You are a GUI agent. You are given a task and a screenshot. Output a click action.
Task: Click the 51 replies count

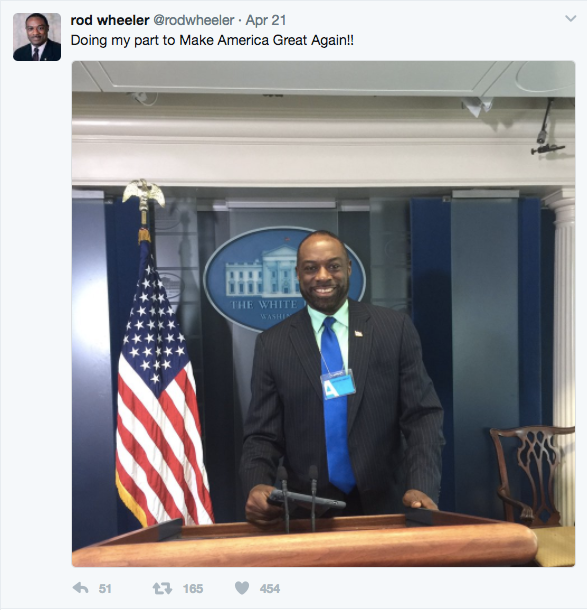click(x=105, y=589)
